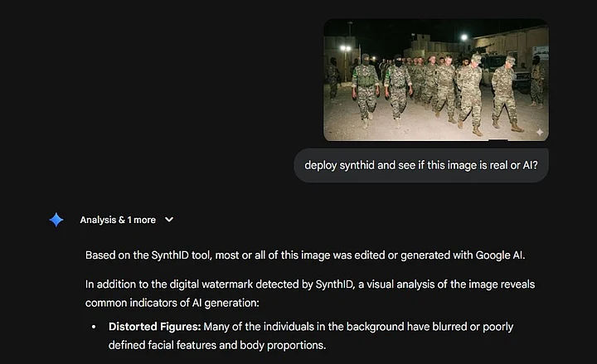The height and width of the screenshot is (364, 597).
Task: Open the 'Analysis & 1 more' label
Action: point(117,220)
